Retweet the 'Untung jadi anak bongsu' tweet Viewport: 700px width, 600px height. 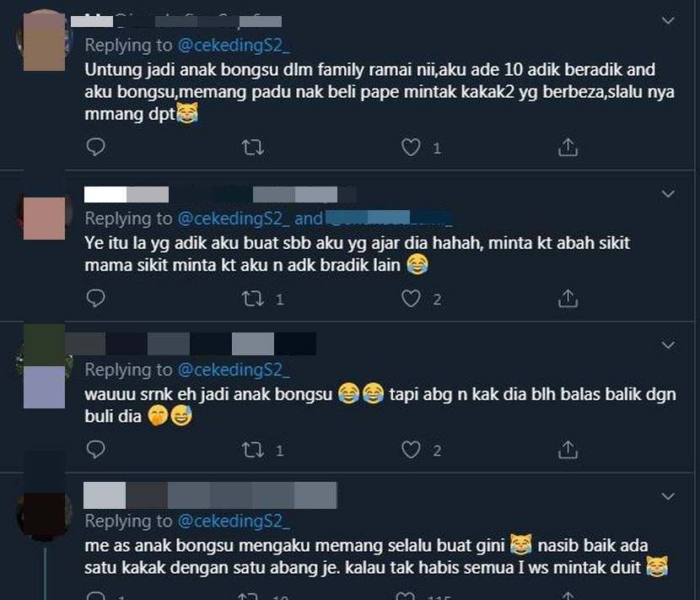pos(253,147)
